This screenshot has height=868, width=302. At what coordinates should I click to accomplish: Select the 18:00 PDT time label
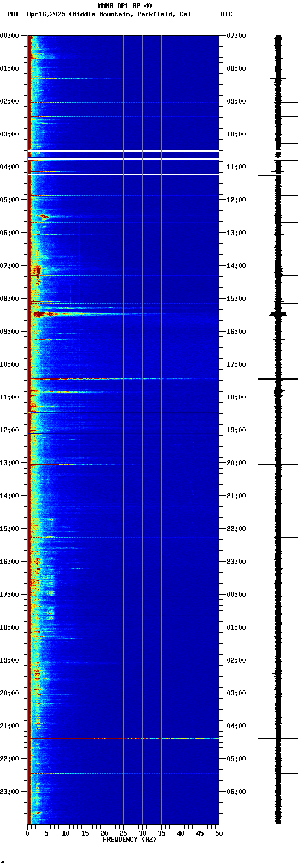(9, 627)
